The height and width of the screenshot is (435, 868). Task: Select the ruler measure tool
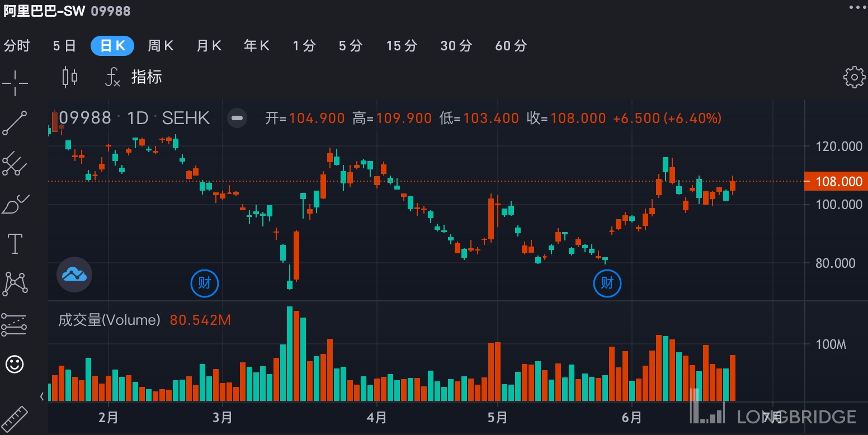point(15,419)
